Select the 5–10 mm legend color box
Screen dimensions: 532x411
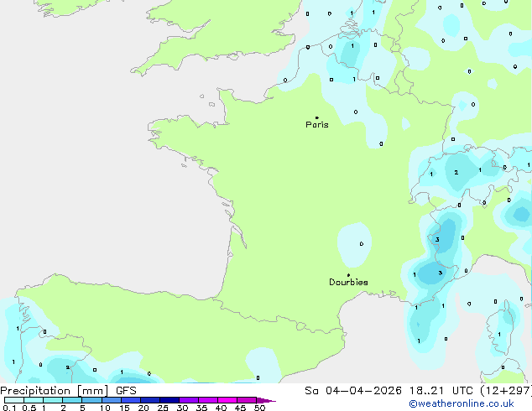(91, 400)
